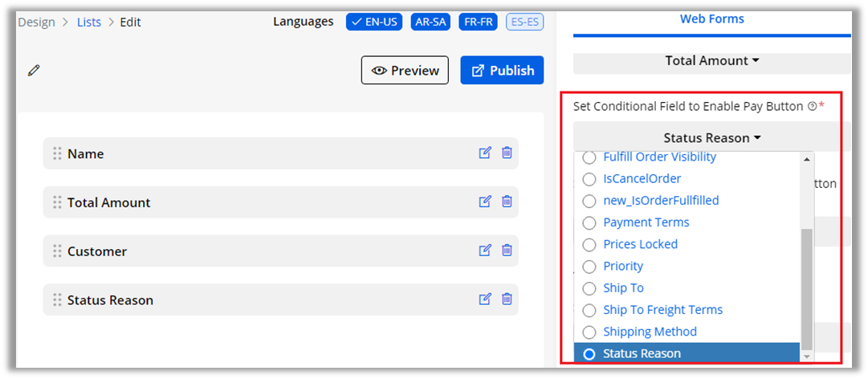Click help icon next to Pay Button label
Screen dimensions: 868x379
[812, 107]
